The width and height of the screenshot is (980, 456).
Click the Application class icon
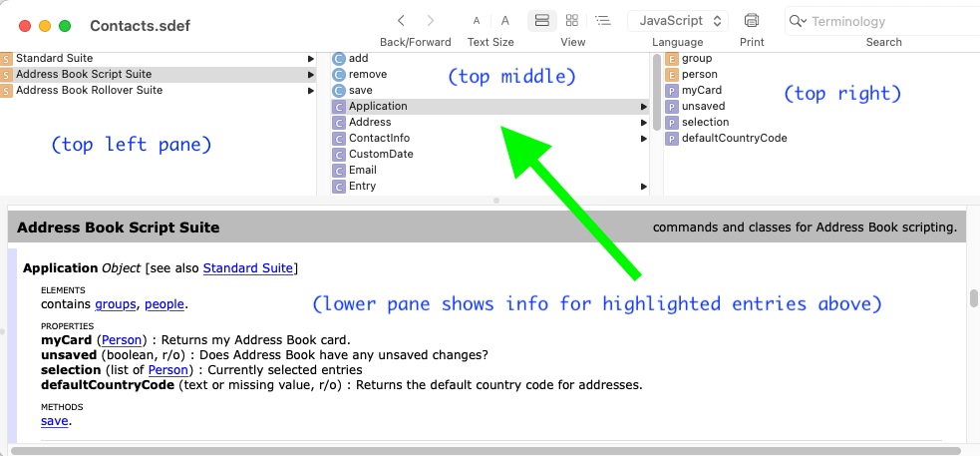pyautogui.click(x=339, y=107)
